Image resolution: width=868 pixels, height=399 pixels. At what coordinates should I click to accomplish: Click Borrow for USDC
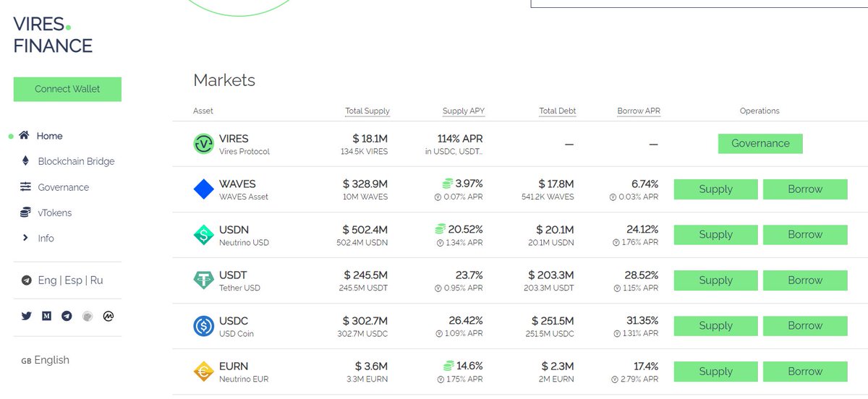(805, 326)
